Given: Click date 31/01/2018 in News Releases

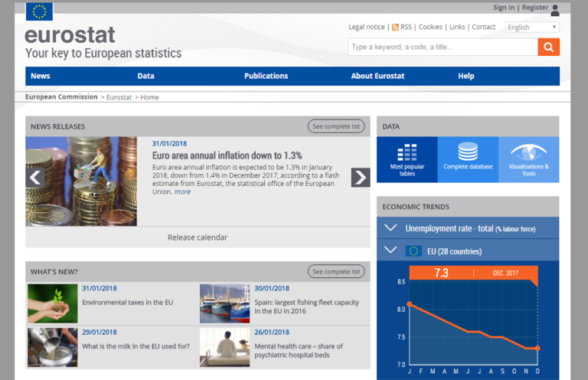Looking at the screenshot, I should [x=169, y=144].
